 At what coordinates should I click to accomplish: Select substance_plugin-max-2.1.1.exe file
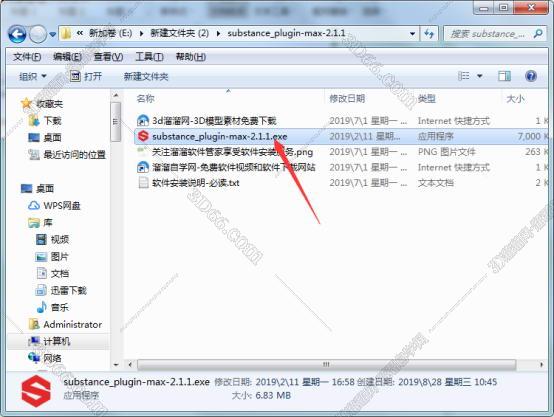point(219,136)
